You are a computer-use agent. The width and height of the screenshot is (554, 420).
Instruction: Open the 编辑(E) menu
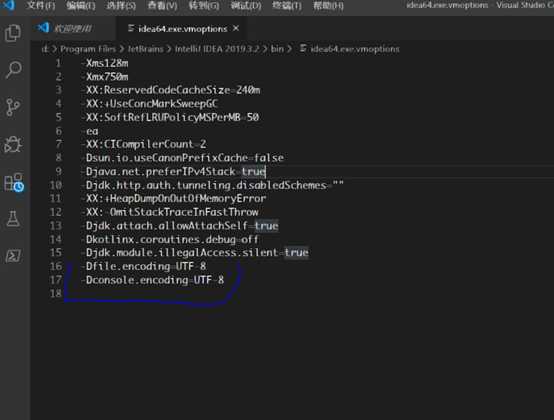tap(81, 6)
